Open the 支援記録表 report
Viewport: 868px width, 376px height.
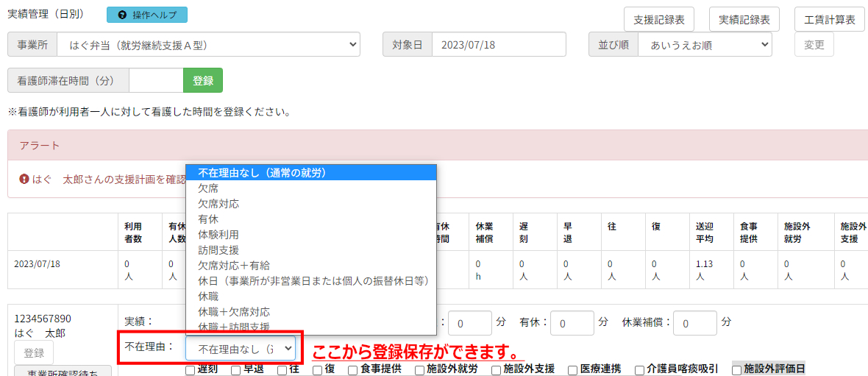coord(659,20)
